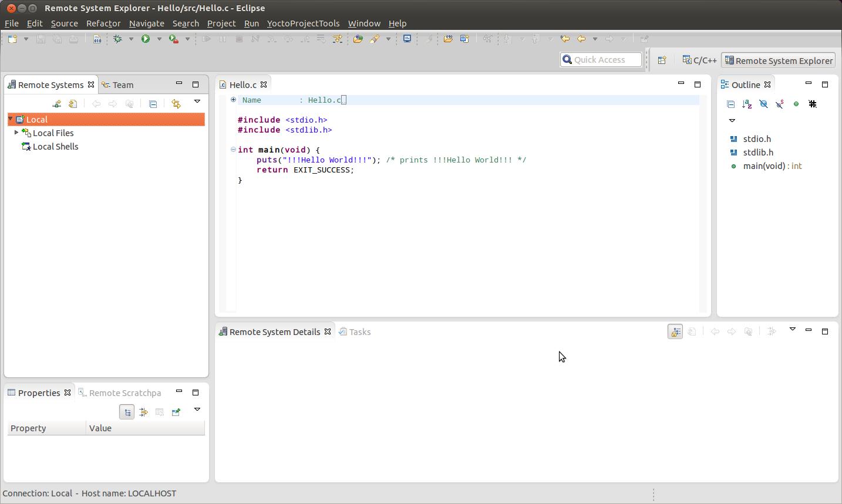Open the Run button dropdown arrow
842x504 pixels.
coord(159,39)
